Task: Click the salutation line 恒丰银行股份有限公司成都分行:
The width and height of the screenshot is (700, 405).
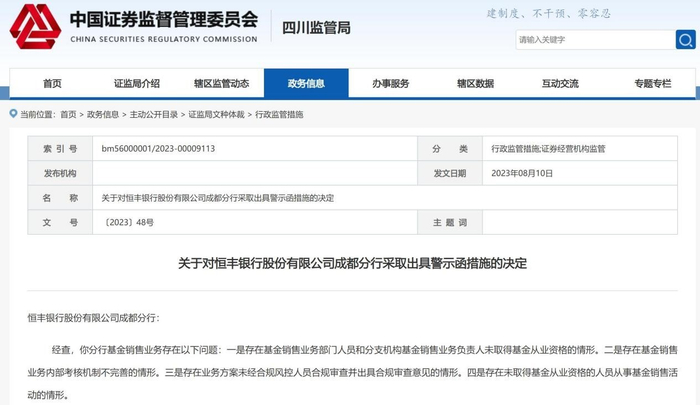Action: [x=93, y=318]
